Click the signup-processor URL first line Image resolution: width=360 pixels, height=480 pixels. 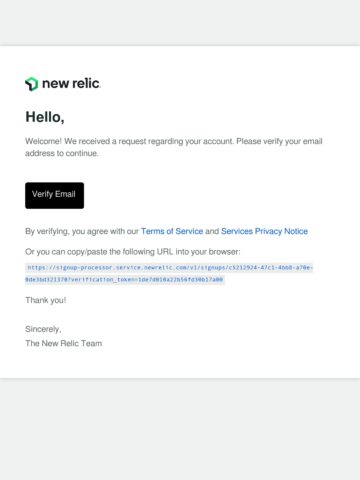pos(169,267)
